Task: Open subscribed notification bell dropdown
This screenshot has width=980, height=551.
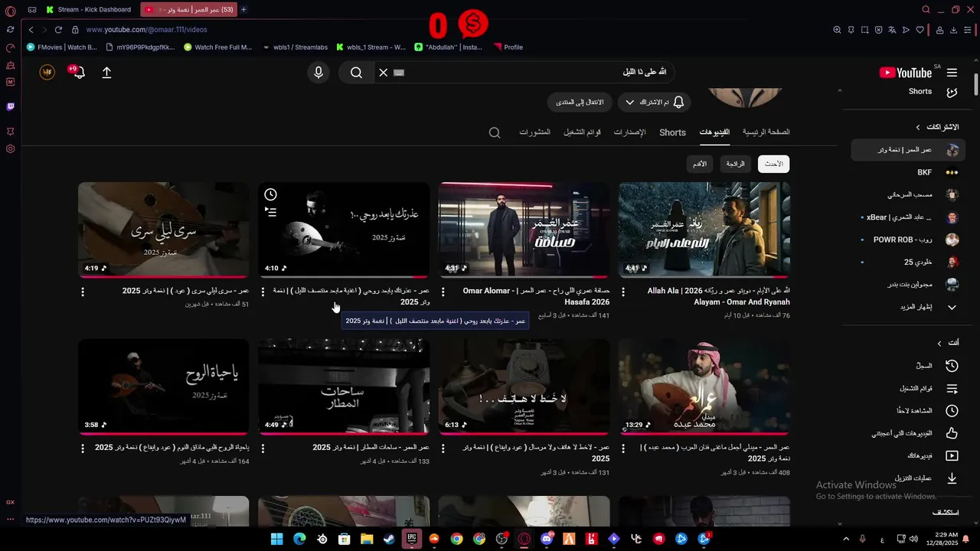Action: point(654,102)
